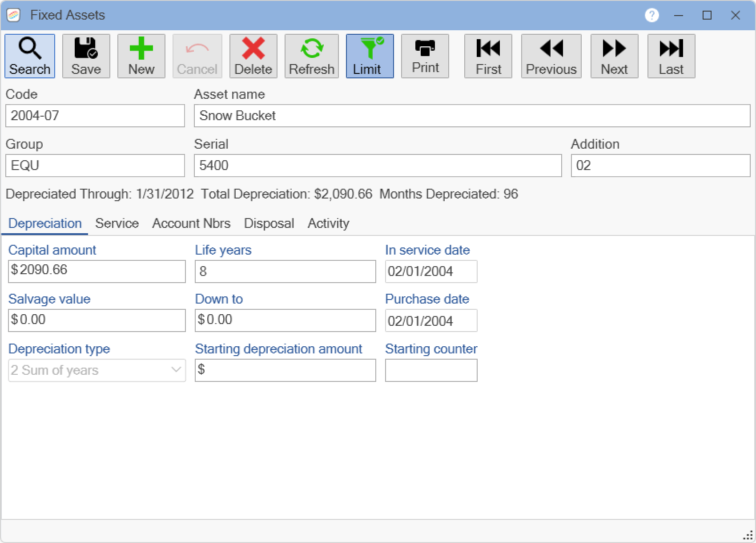The height and width of the screenshot is (543, 756).
Task: Print the fixed asset record
Action: coord(425,56)
